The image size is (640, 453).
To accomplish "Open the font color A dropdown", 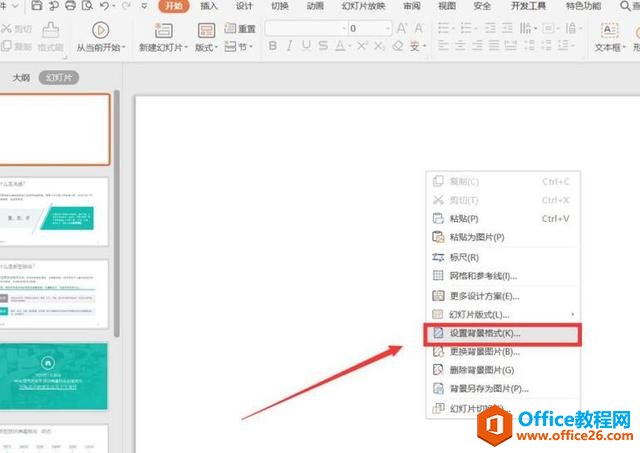I will [x=349, y=47].
